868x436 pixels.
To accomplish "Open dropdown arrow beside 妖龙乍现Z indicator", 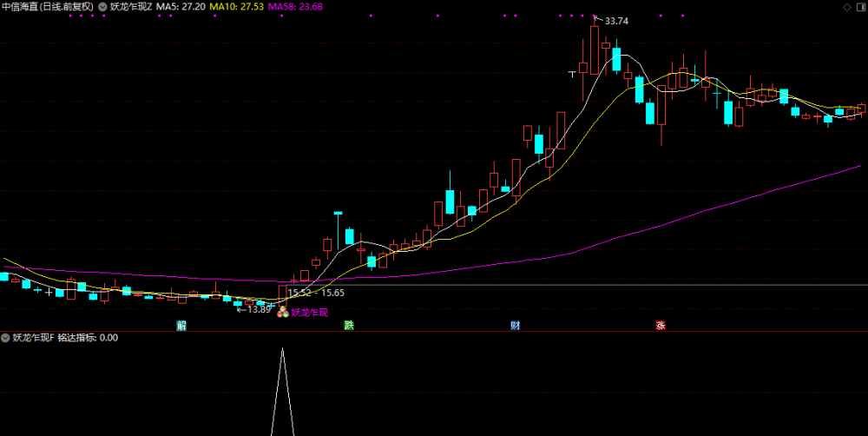I will (102, 7).
